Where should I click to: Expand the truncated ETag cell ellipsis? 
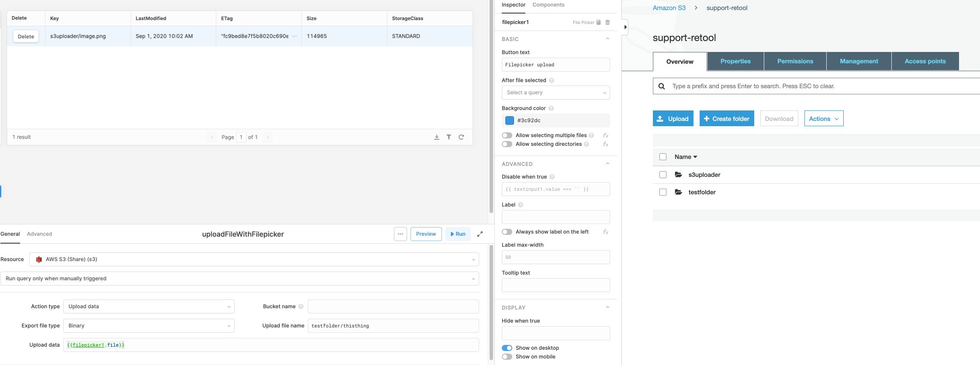[294, 36]
